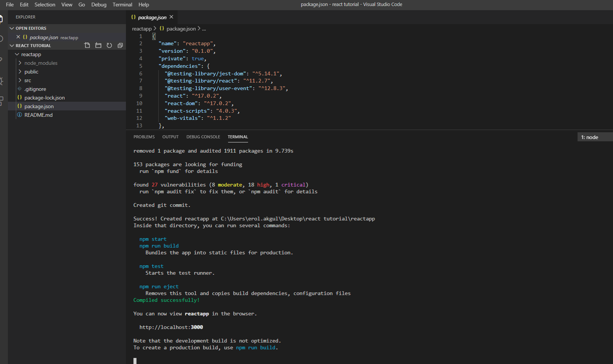Image resolution: width=613 pixels, height=364 pixels.
Task: Refresh the explorer file tree
Action: (109, 46)
